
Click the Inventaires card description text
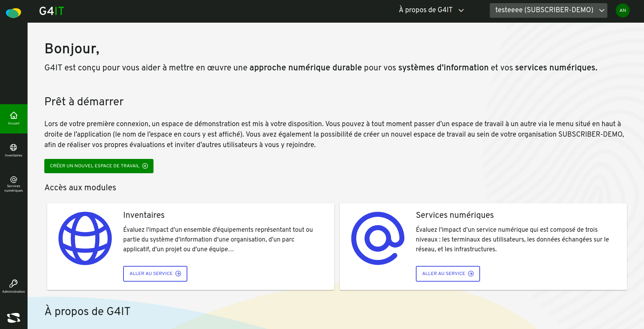click(218, 239)
